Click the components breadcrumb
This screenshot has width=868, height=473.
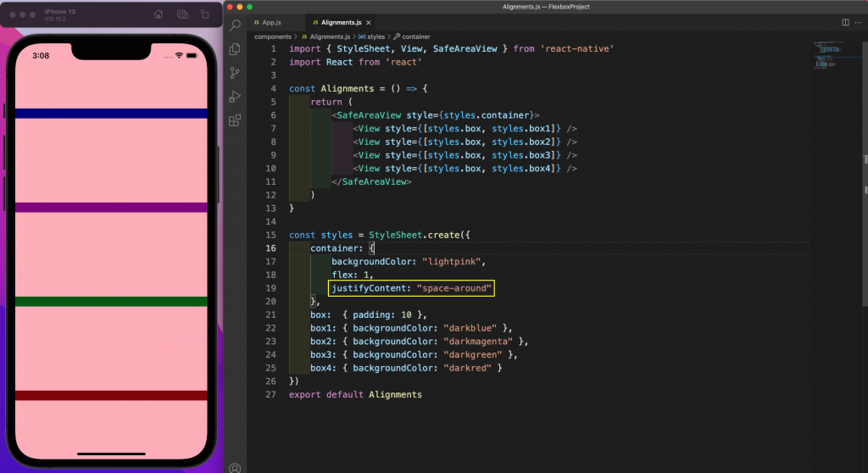273,36
